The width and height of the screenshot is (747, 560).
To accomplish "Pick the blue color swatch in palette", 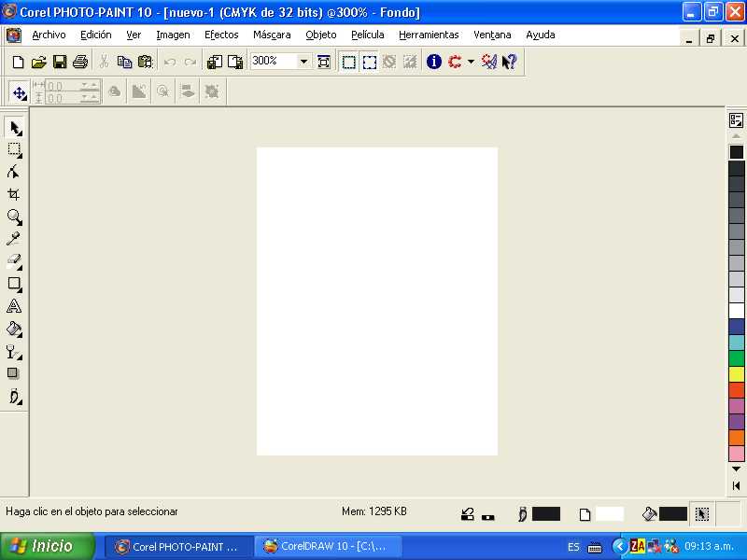I will click(736, 327).
